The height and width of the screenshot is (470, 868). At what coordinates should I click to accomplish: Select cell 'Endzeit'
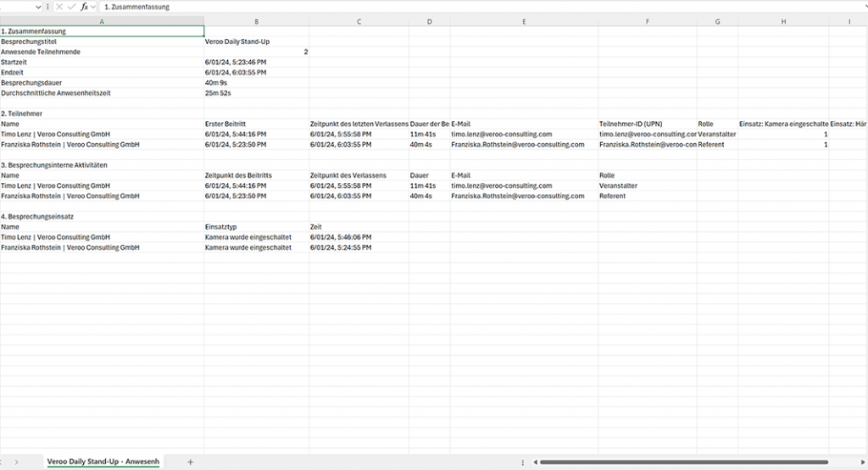(x=102, y=73)
